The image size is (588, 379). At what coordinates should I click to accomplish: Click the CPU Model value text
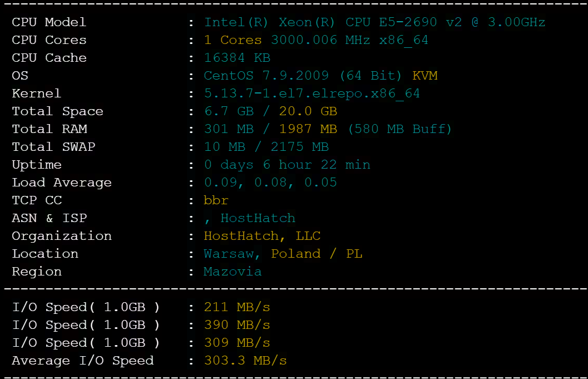374,22
